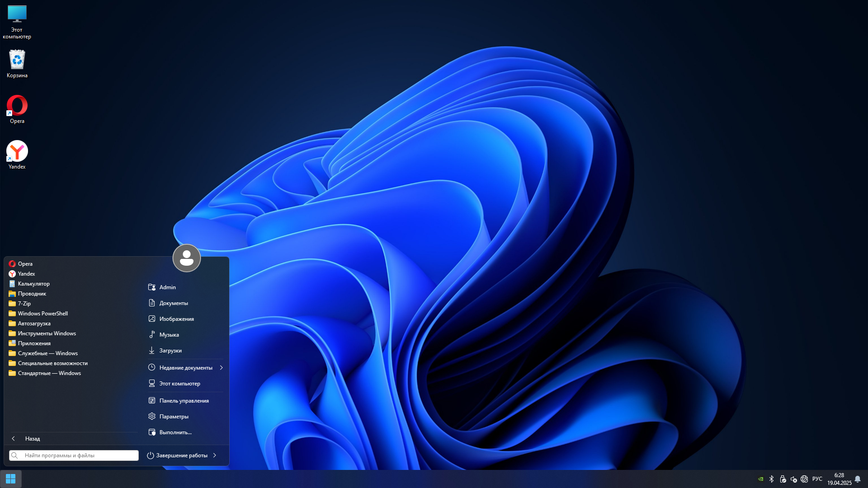The width and height of the screenshot is (868, 488).
Task: Expand the Стандартные — Windows folder
Action: click(49, 373)
